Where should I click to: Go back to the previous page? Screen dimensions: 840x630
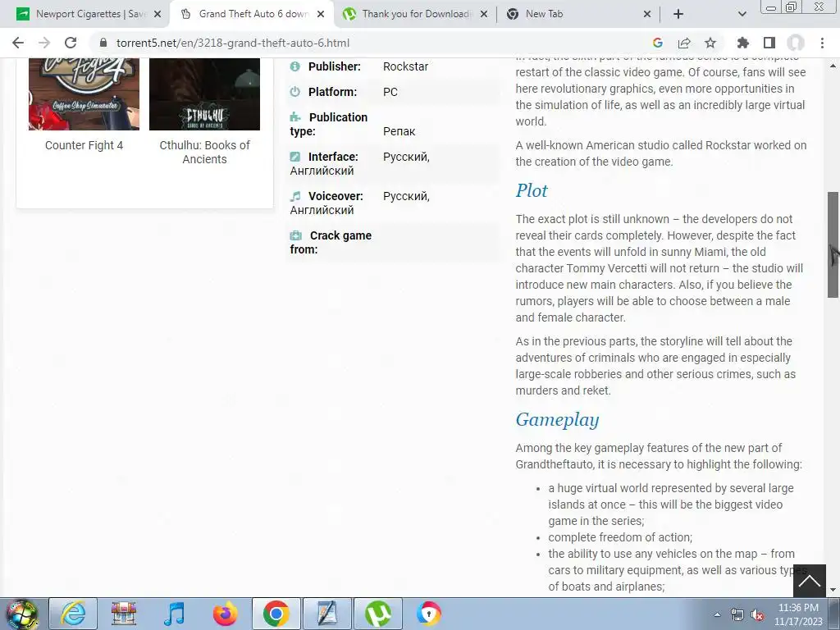click(x=18, y=43)
